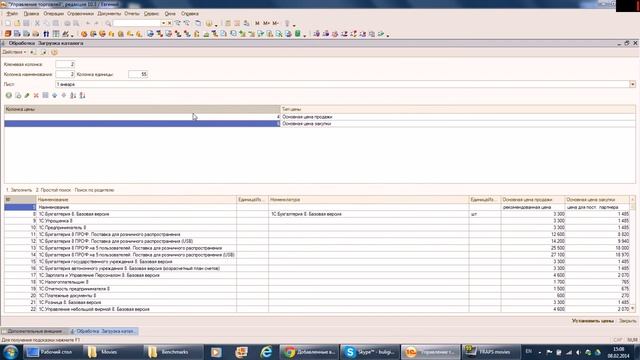
Task: Click the Save diskette toolbar icon
Action: coord(26,23)
